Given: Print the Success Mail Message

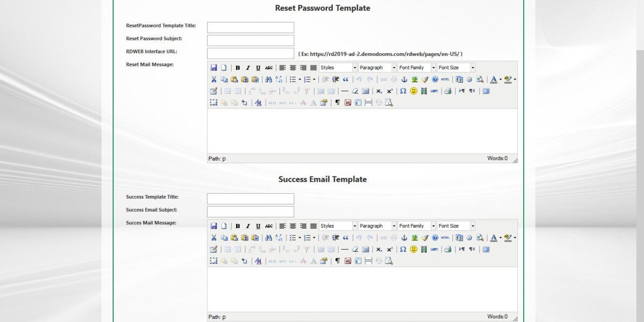Looking at the screenshot, I should coord(447,249).
